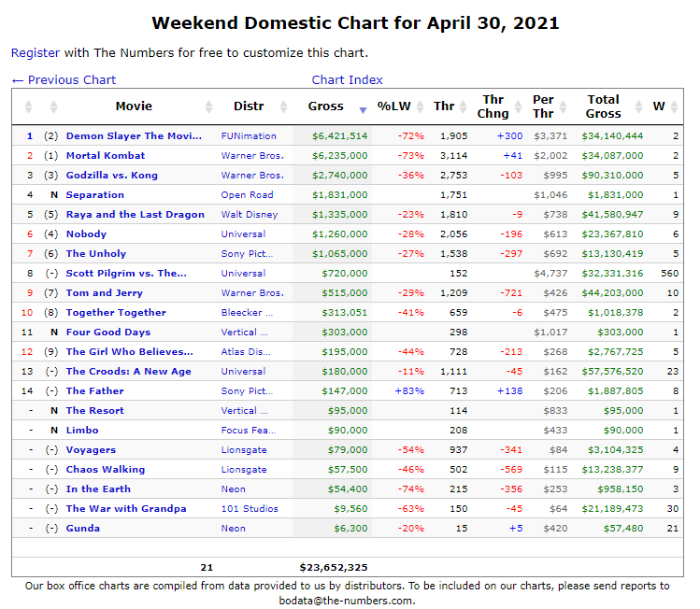Open Scott Pilgrim vs. The... link
The width and height of the screenshot is (700, 609).
pyautogui.click(x=126, y=274)
